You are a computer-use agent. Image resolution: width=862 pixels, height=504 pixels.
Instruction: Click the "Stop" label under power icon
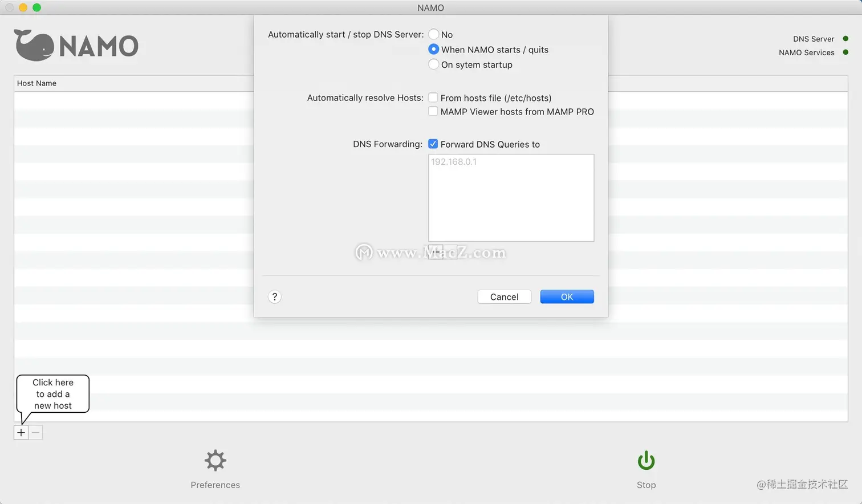[x=646, y=485]
